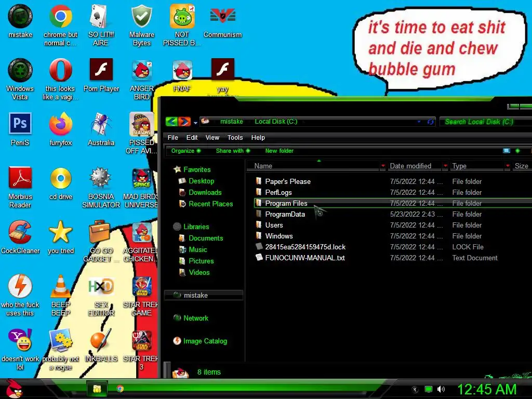The width and height of the screenshot is (532, 399).
Task: Open the Edit menu
Action: click(x=192, y=137)
